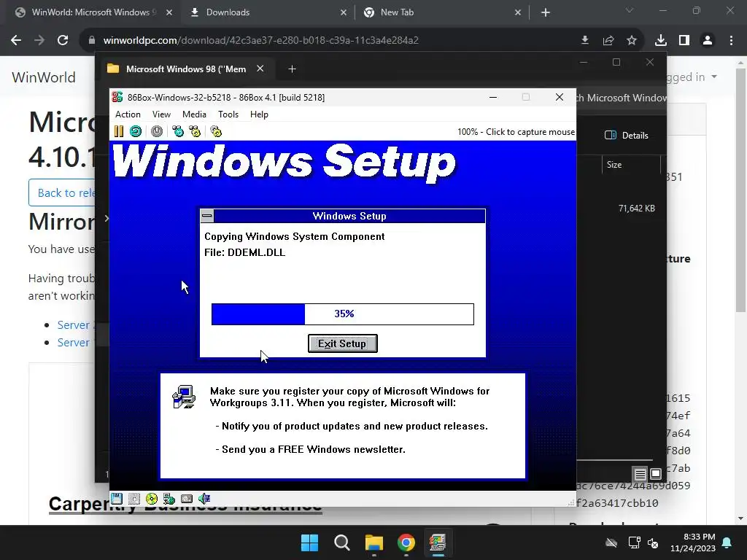
Task: Switch Explorer to large thumbnails view
Action: point(656,474)
